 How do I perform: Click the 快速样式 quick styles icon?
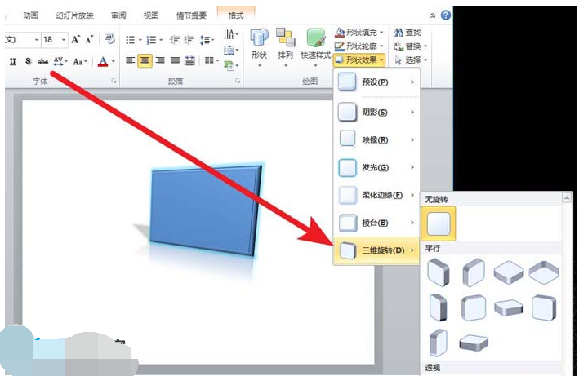pyautogui.click(x=315, y=39)
